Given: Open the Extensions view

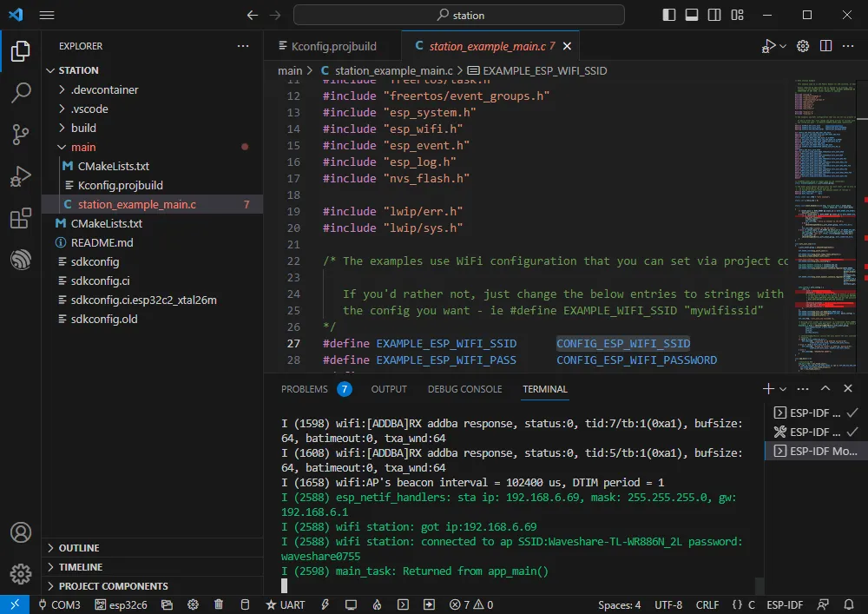Looking at the screenshot, I should [x=21, y=218].
